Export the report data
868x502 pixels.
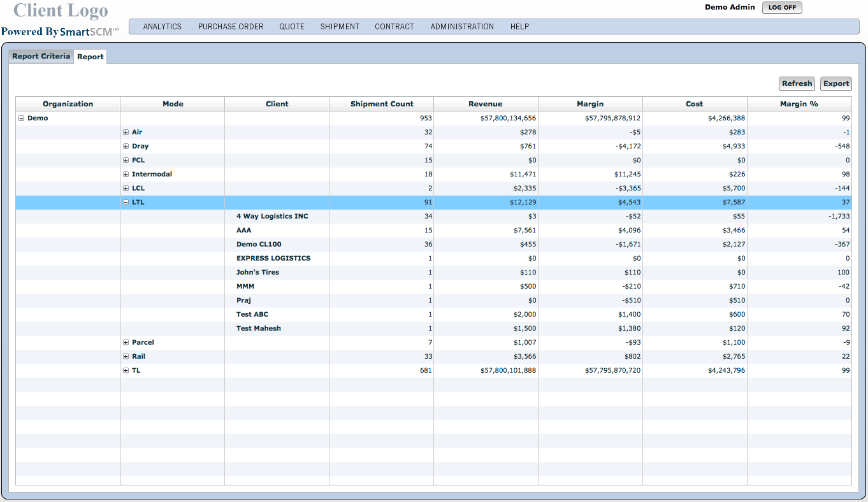(x=835, y=83)
